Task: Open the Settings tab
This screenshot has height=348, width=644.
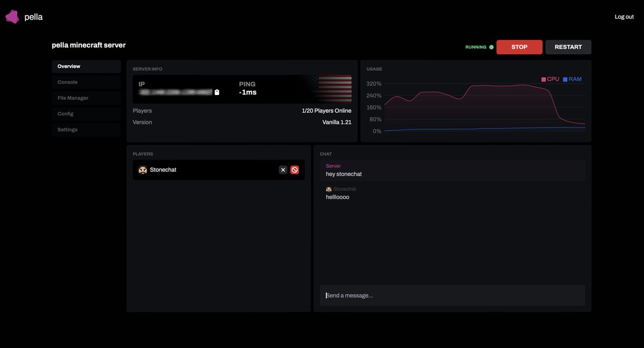Action: click(x=86, y=130)
